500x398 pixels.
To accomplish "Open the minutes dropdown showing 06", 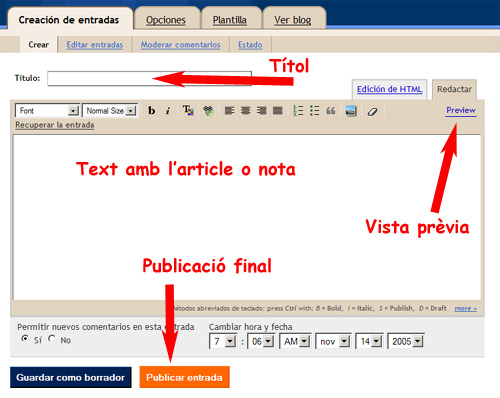I will (261, 341).
